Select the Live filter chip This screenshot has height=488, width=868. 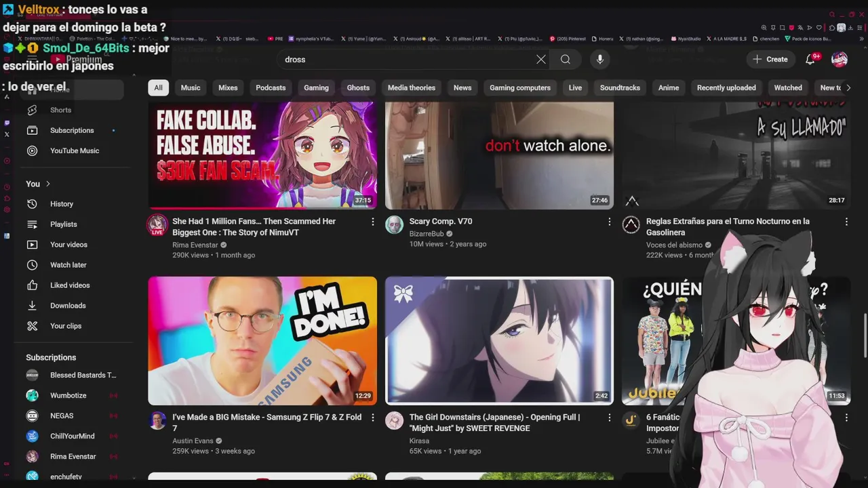click(575, 87)
